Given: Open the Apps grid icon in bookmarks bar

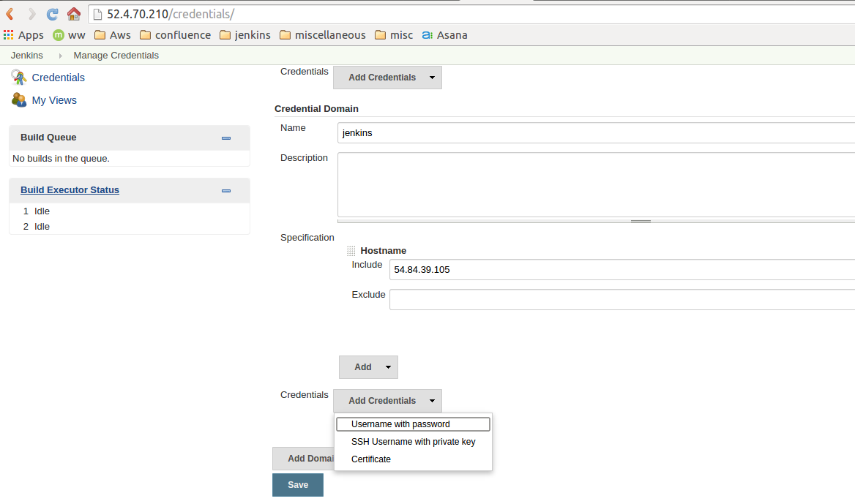Looking at the screenshot, I should click(8, 35).
